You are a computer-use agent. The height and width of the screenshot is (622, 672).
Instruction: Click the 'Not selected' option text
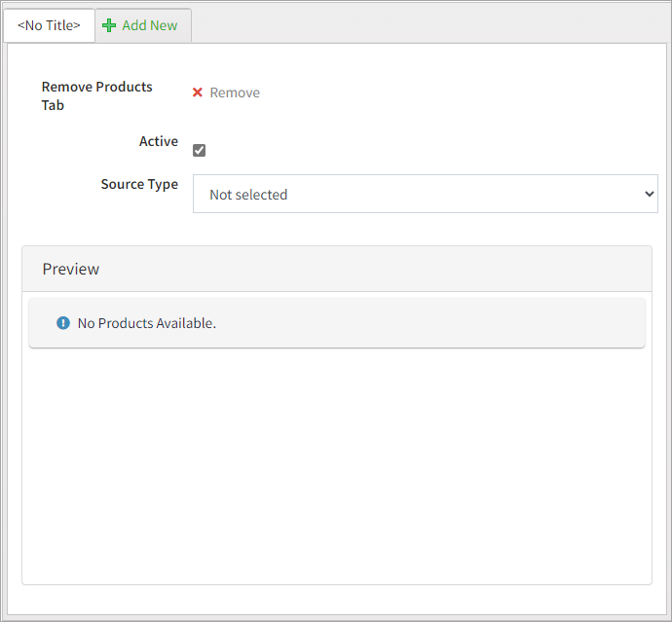click(248, 195)
